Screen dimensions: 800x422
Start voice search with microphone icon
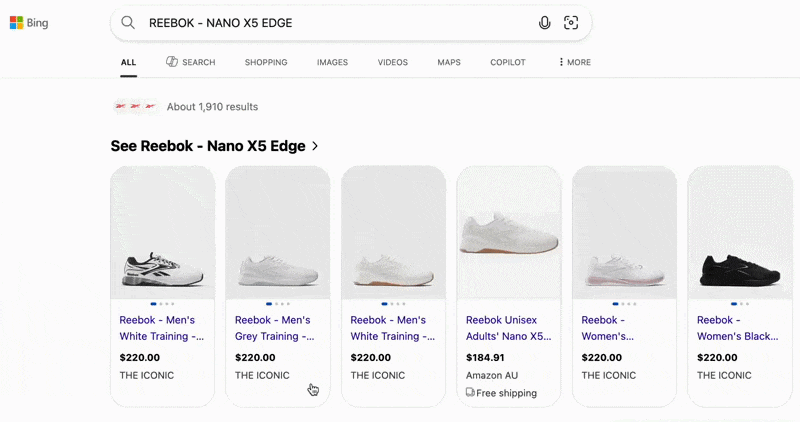[x=544, y=23]
